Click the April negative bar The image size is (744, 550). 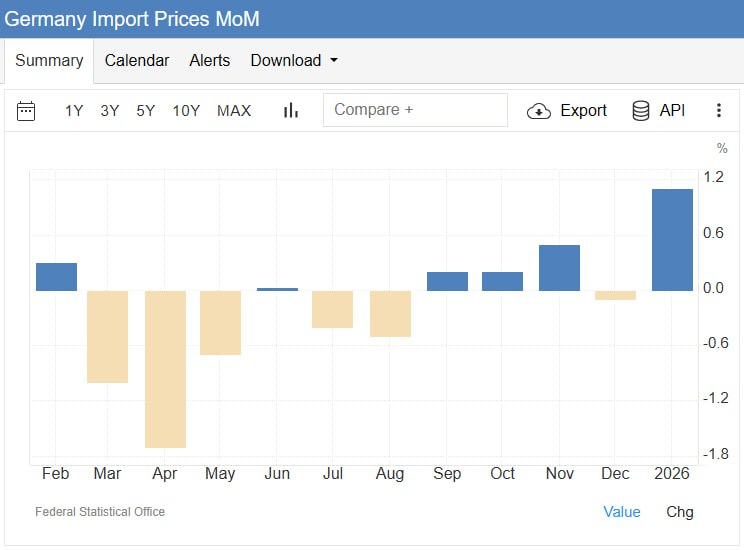pyautogui.click(x=165, y=369)
